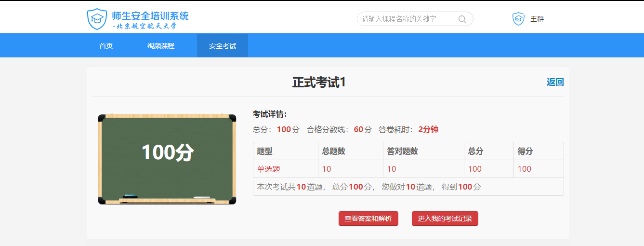Click the magnifier search icon
644x246 pixels.
click(462, 19)
